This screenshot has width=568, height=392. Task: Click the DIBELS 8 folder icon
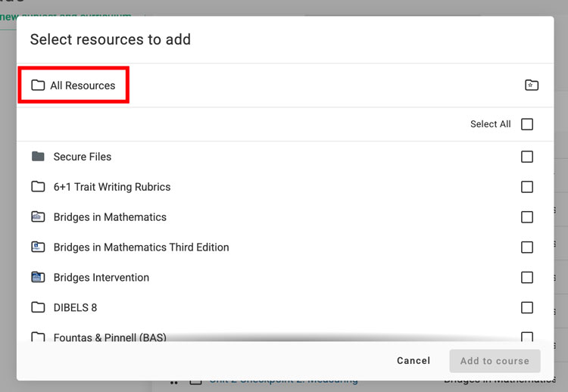(38, 308)
